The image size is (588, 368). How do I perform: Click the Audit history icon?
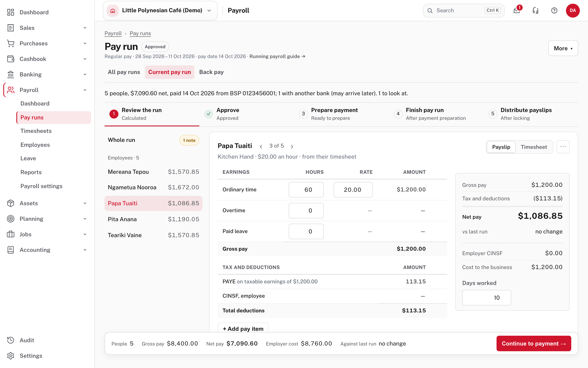coord(10,340)
